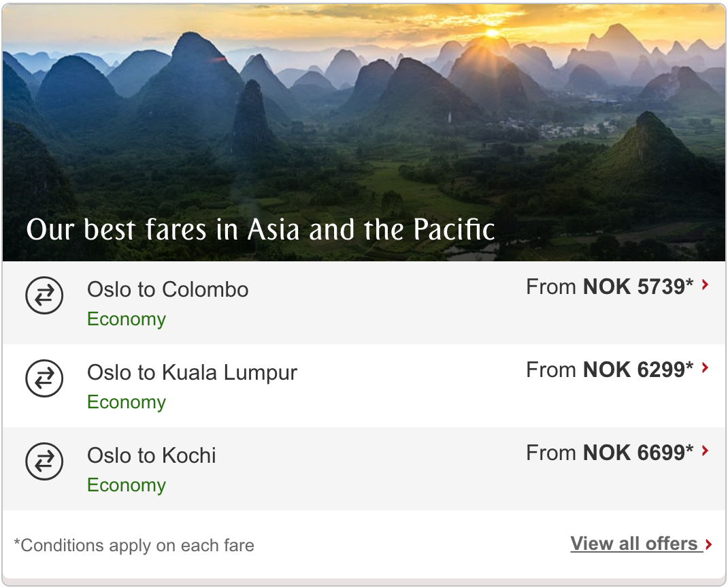This screenshot has width=728, height=588.
Task: Click the Our best fares in Asia heading
Action: pyautogui.click(x=261, y=229)
